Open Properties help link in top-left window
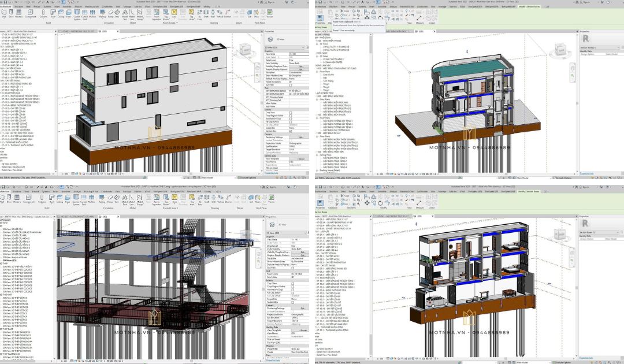The width and height of the screenshot is (624, 364). click(x=272, y=173)
